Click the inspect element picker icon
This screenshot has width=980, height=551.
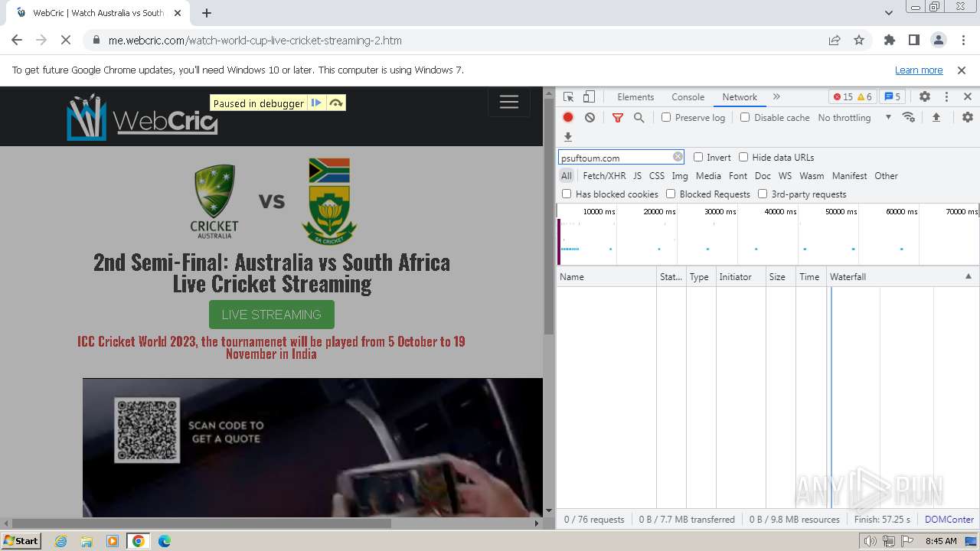pos(568,97)
